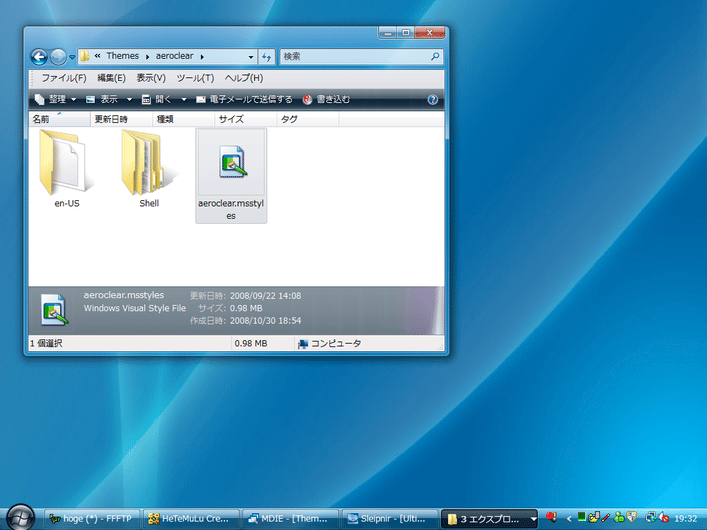707x530 pixels.
Task: Click the muted volume tray icon
Action: (x=663, y=517)
